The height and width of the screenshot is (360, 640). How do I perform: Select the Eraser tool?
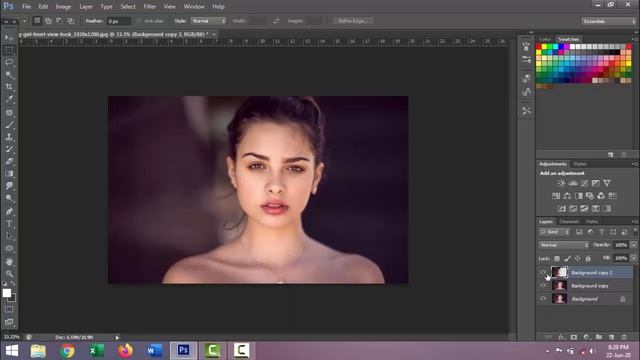click(9, 162)
